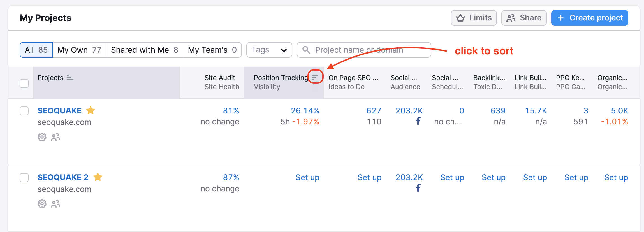Viewport: 644px width, 232px height.
Task: Open SEOQUAKE 15.7K link building value
Action: (536, 111)
